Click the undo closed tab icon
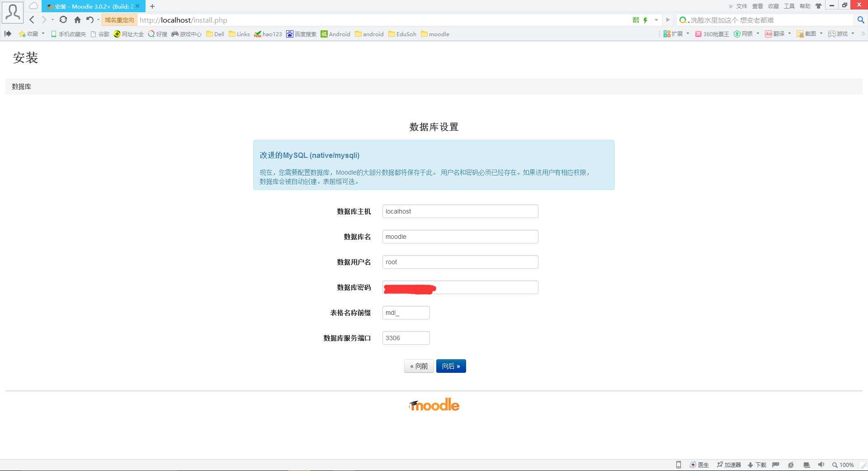 [90, 20]
